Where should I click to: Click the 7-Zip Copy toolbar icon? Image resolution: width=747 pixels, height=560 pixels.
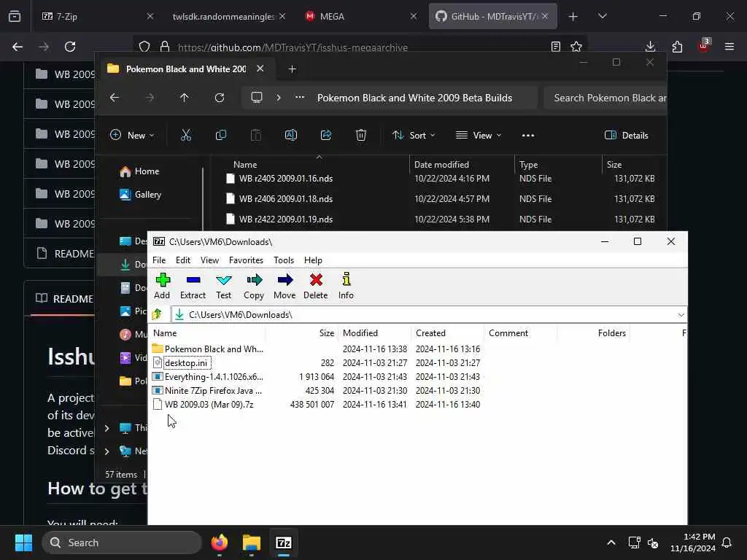tap(254, 286)
